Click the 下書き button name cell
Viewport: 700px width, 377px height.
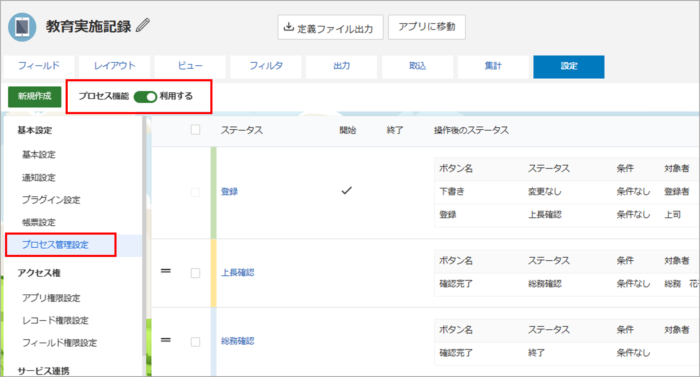coord(452,192)
